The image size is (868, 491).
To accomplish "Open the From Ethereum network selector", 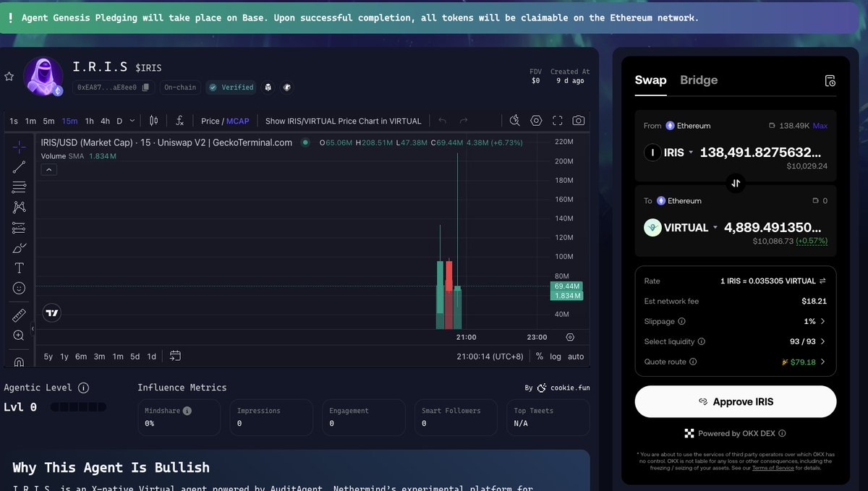I will tap(688, 126).
